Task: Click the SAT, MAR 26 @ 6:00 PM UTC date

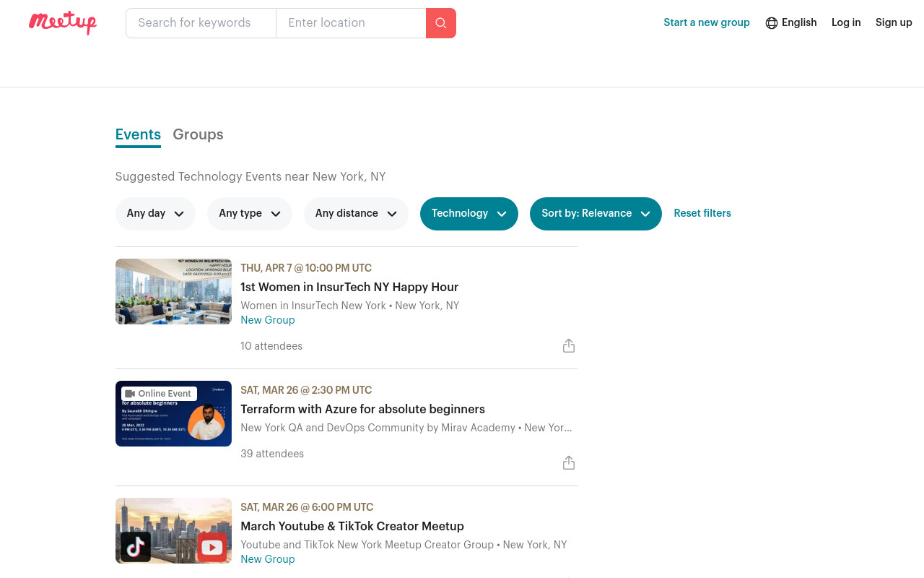Action: [307, 507]
